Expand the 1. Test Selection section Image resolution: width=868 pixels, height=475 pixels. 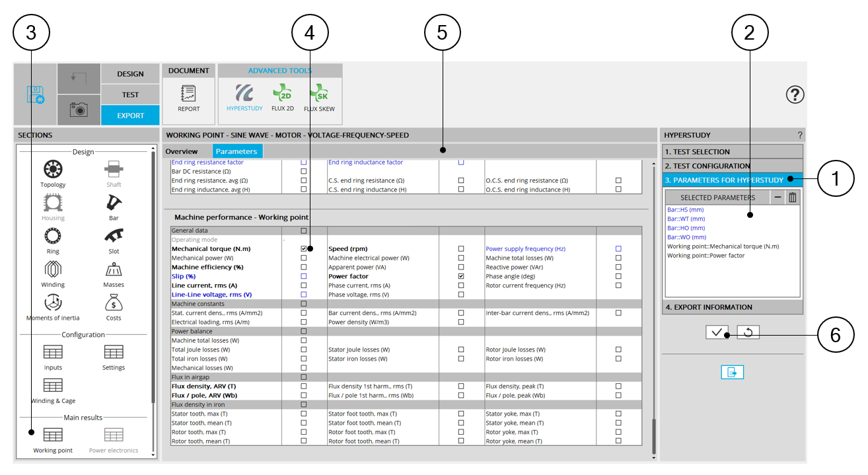tap(732, 152)
